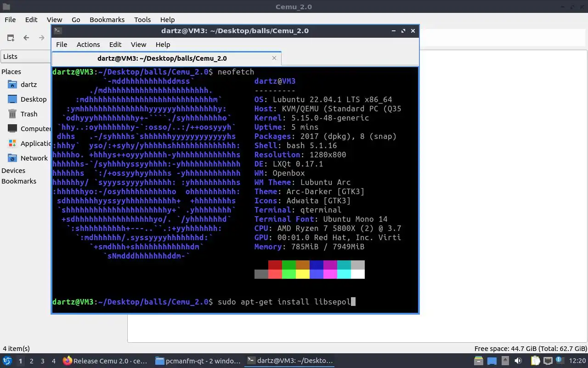Open Tools menu in file manager
This screenshot has width=588, height=368.
(142, 19)
